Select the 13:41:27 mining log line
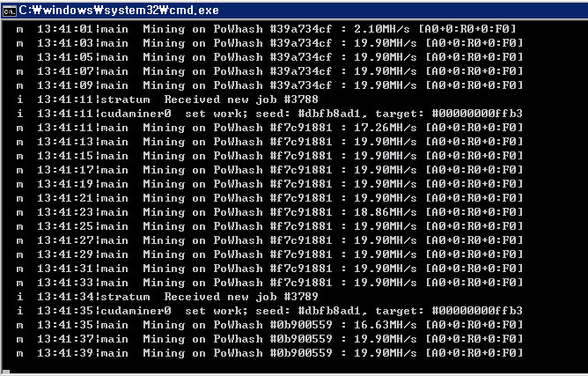Viewport: 588px width, 376px height. (x=269, y=240)
